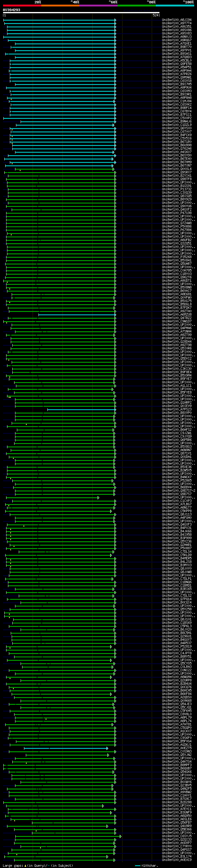This screenshot has width=197, height=868.
Task: Click the UniRef100_B9SAS1 label
Action: click(177, 54)
